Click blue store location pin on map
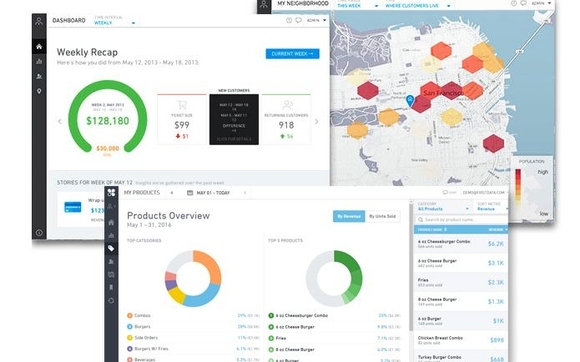580x362 pixels. pos(410,100)
